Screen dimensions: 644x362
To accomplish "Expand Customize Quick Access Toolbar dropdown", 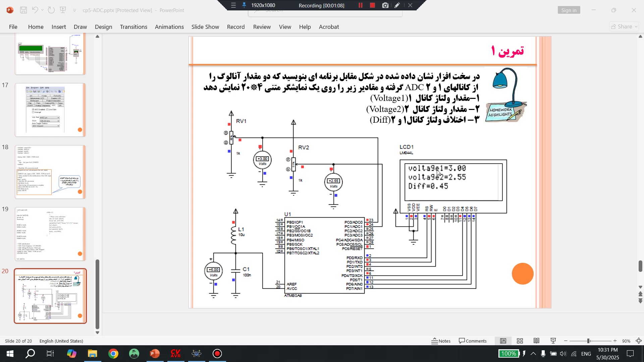I will (74, 10).
